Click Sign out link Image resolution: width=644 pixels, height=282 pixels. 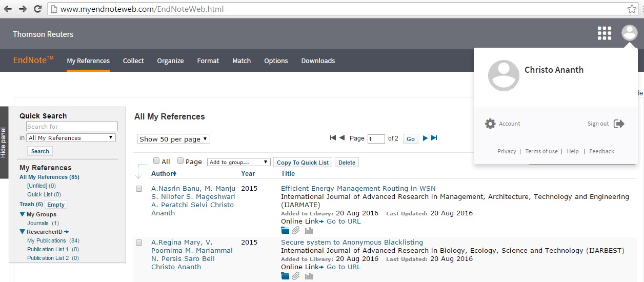(x=598, y=124)
